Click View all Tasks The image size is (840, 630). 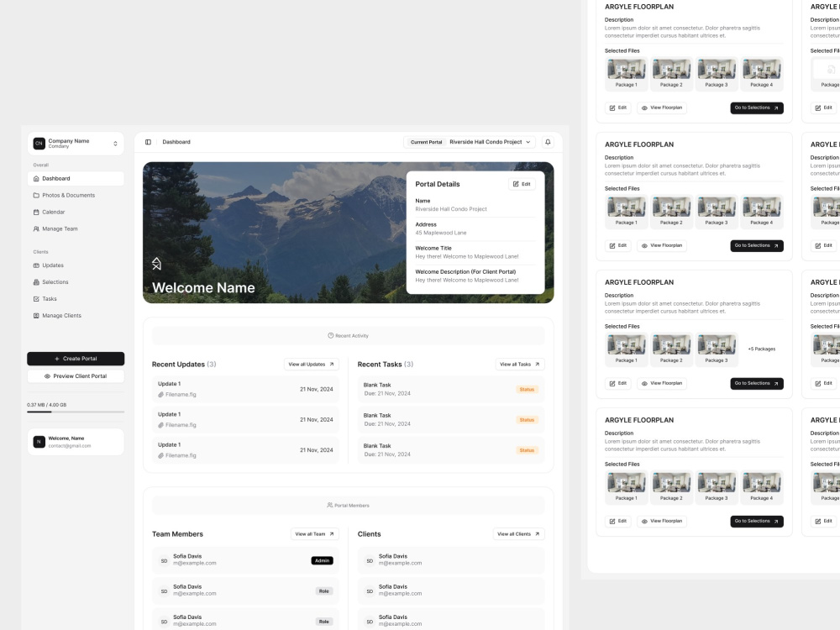(520, 365)
